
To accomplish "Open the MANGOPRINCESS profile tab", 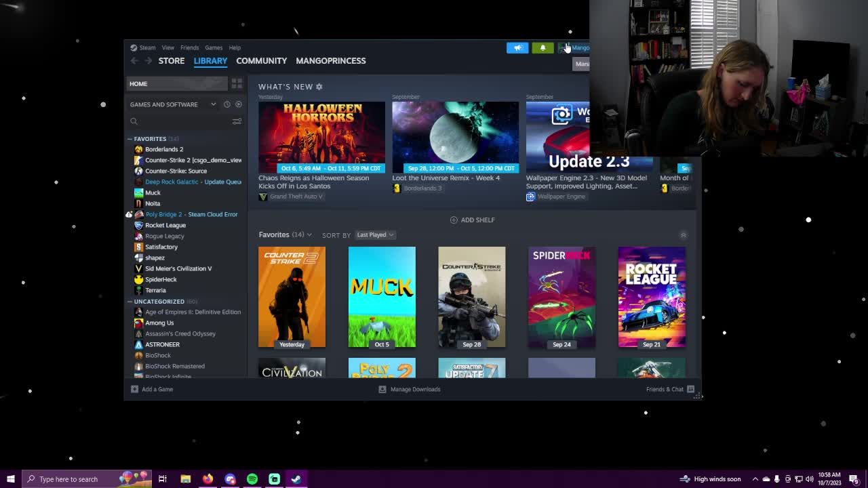I will coord(331,61).
